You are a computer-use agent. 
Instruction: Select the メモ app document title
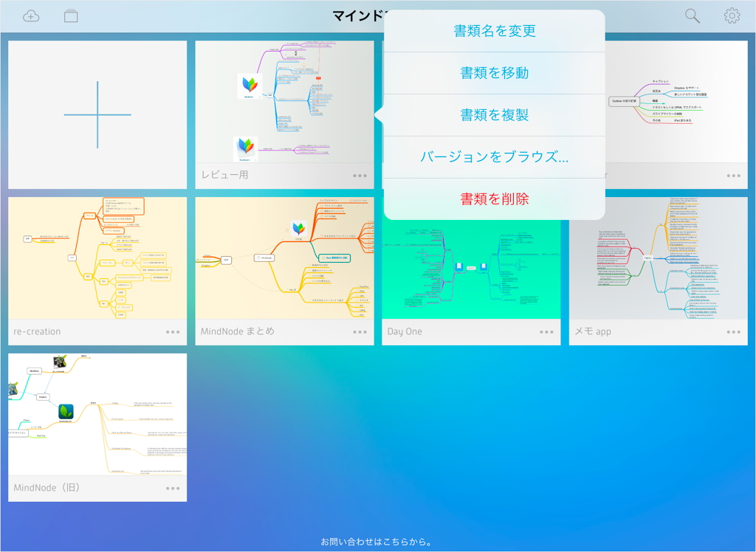click(593, 331)
